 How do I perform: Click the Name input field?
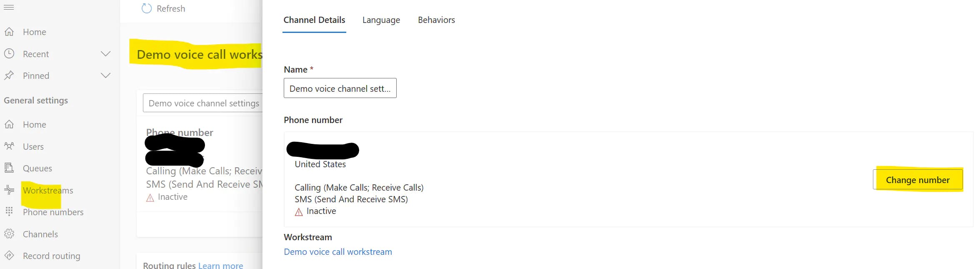click(x=340, y=88)
